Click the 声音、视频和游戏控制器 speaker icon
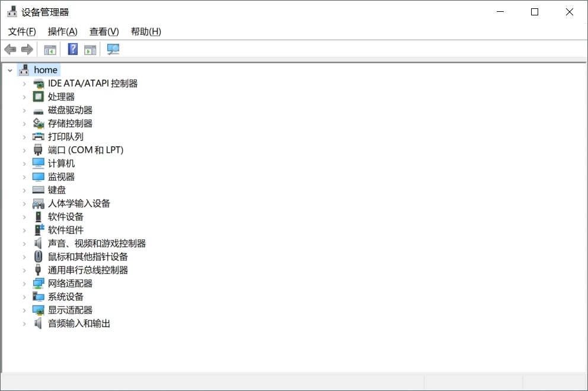 pos(38,243)
